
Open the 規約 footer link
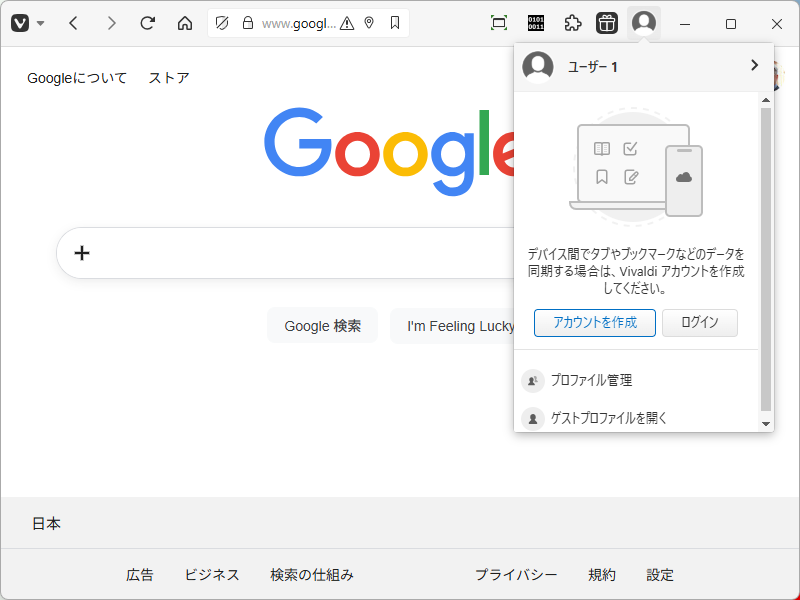602,575
